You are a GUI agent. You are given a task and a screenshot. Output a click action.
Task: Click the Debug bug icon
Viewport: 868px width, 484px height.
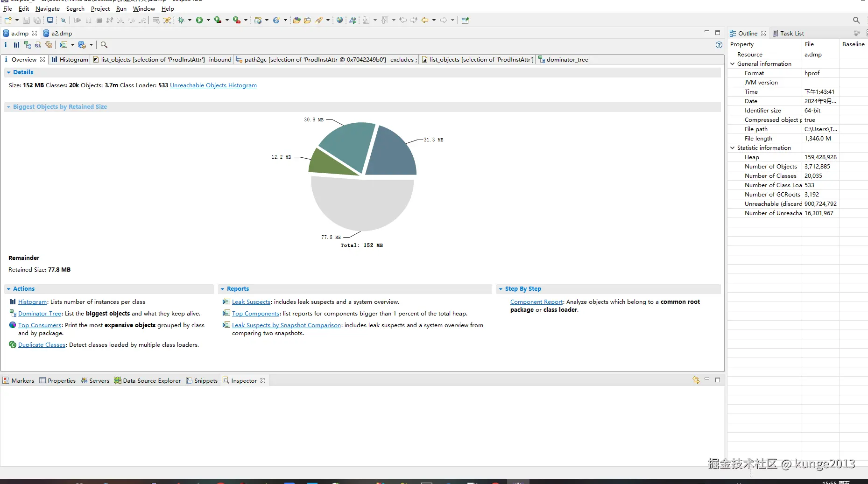click(181, 20)
